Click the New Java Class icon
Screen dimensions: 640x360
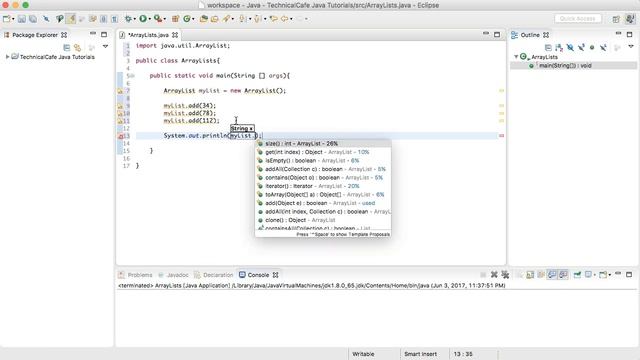(187, 19)
